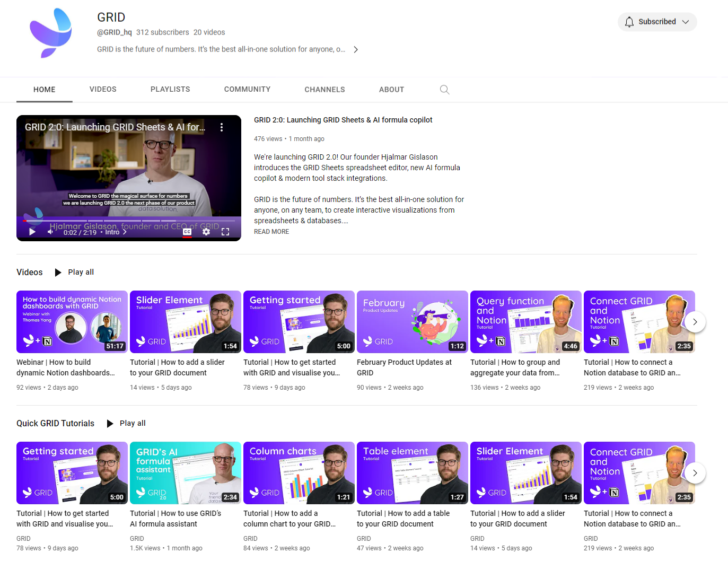Viewport: 728px width, 570px height.
Task: Click the @GRID_hq channel handle
Action: click(115, 32)
